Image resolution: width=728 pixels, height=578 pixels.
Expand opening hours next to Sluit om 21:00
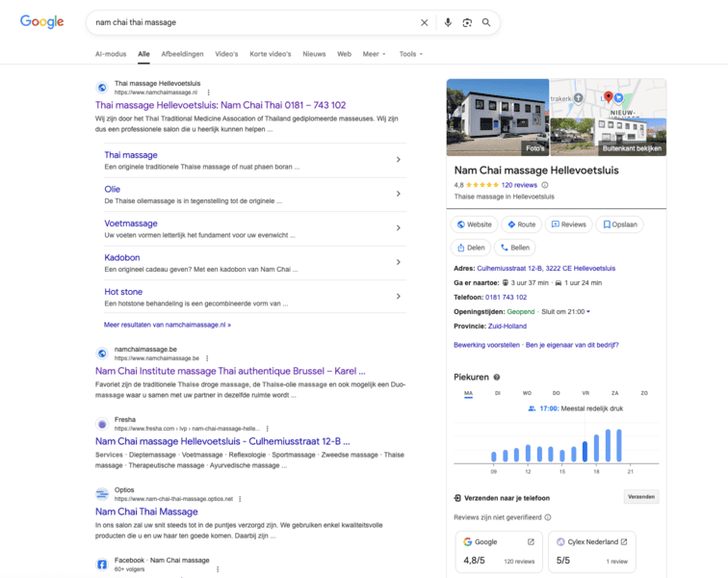(588, 312)
